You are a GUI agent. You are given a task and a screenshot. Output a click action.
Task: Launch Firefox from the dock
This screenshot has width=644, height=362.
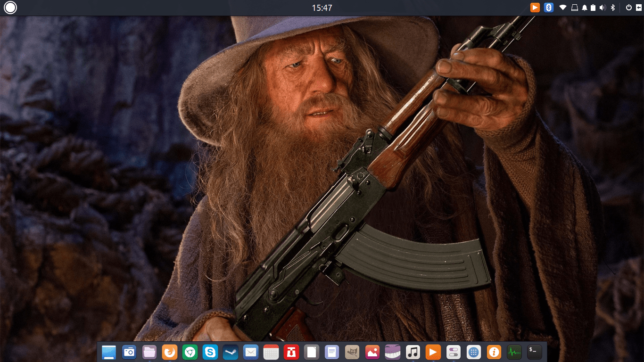(170, 352)
